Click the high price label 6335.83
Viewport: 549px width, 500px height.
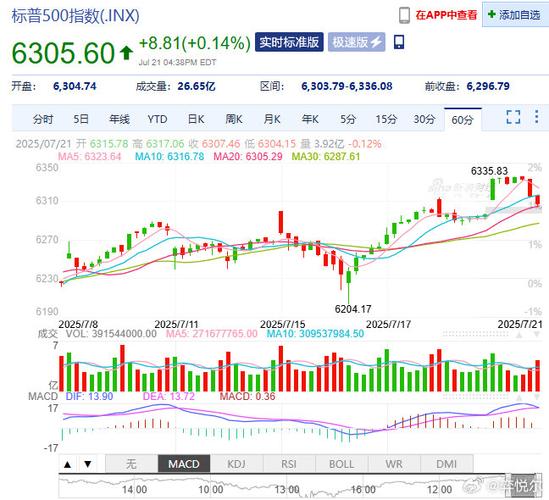click(489, 171)
